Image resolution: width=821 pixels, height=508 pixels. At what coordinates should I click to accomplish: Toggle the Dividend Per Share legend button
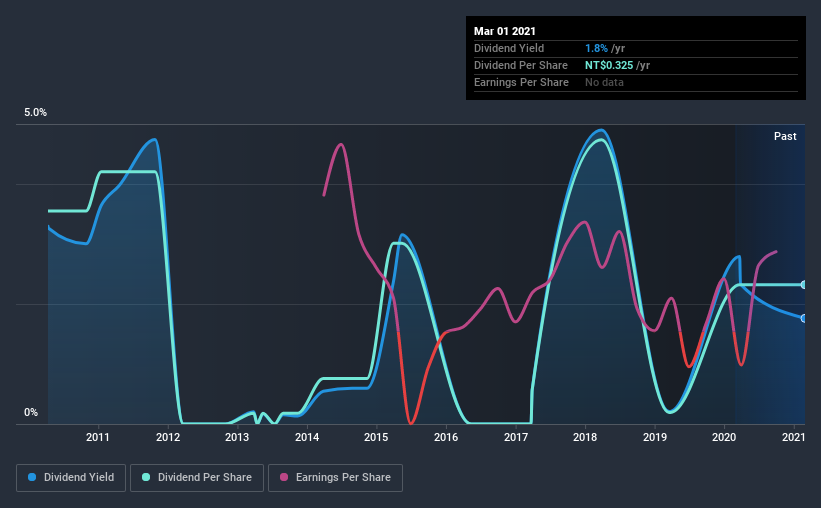[197, 478]
